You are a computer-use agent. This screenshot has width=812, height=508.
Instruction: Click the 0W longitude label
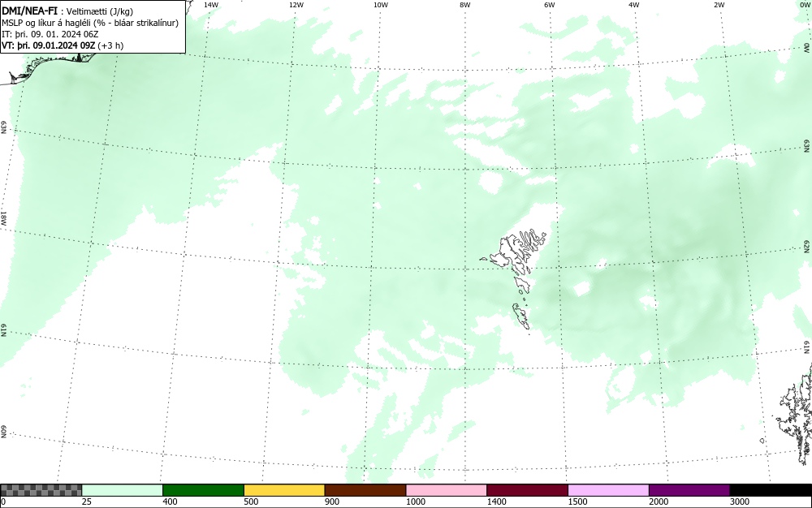(806, 5)
